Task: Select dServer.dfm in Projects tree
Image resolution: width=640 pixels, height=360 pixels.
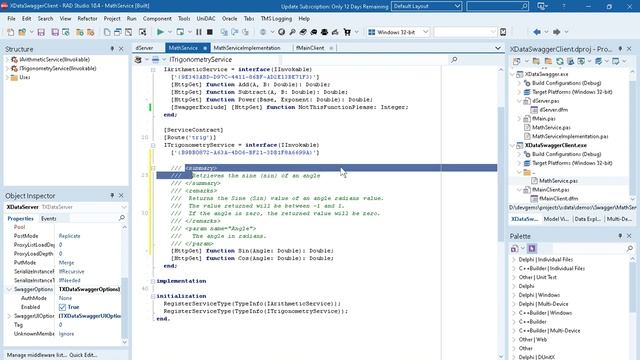Action: 553,110
